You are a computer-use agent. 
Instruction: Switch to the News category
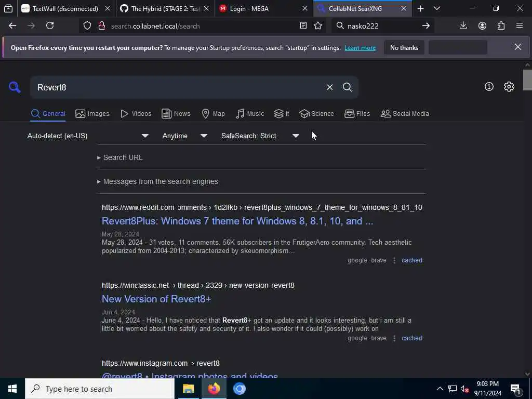coord(176,114)
